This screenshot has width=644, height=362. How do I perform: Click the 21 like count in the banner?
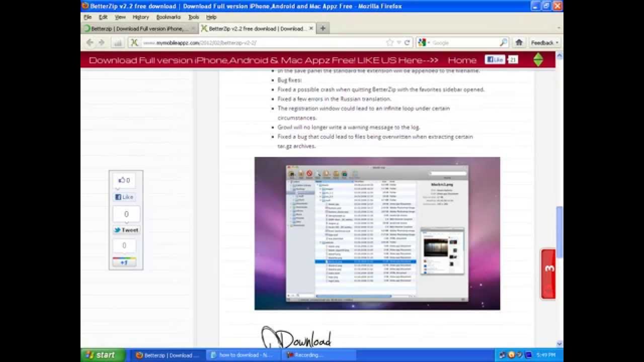click(x=513, y=60)
